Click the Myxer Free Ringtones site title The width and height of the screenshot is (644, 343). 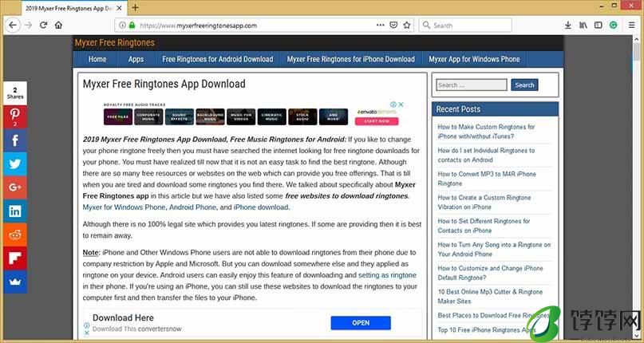coord(115,43)
